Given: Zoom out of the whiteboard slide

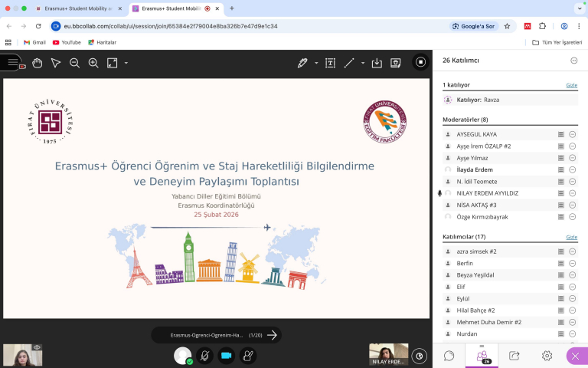Looking at the screenshot, I should coord(74,63).
